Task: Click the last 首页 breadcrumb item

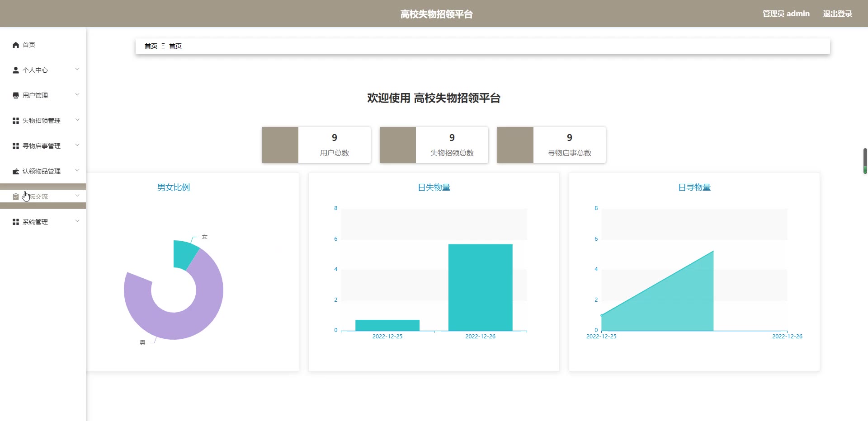Action: pyautogui.click(x=175, y=46)
